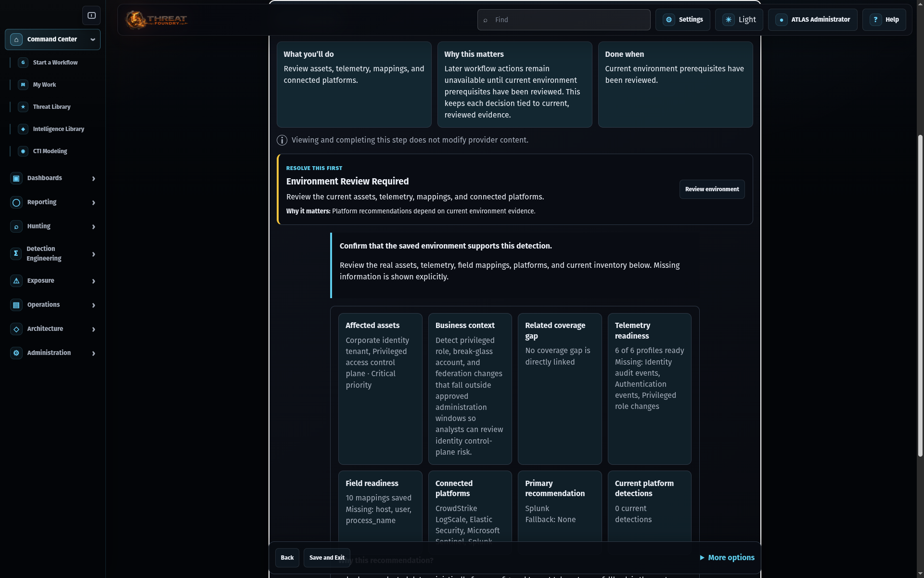The height and width of the screenshot is (578, 924).
Task: Click the ATLAS Administrator avatar icon
Action: coord(782,20)
